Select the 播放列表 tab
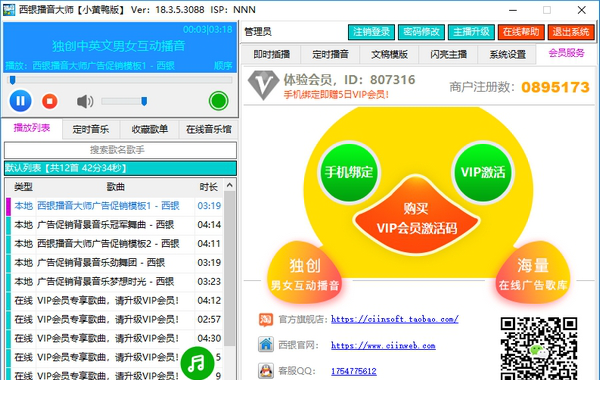Screen dimensions: 600x395 [32, 128]
